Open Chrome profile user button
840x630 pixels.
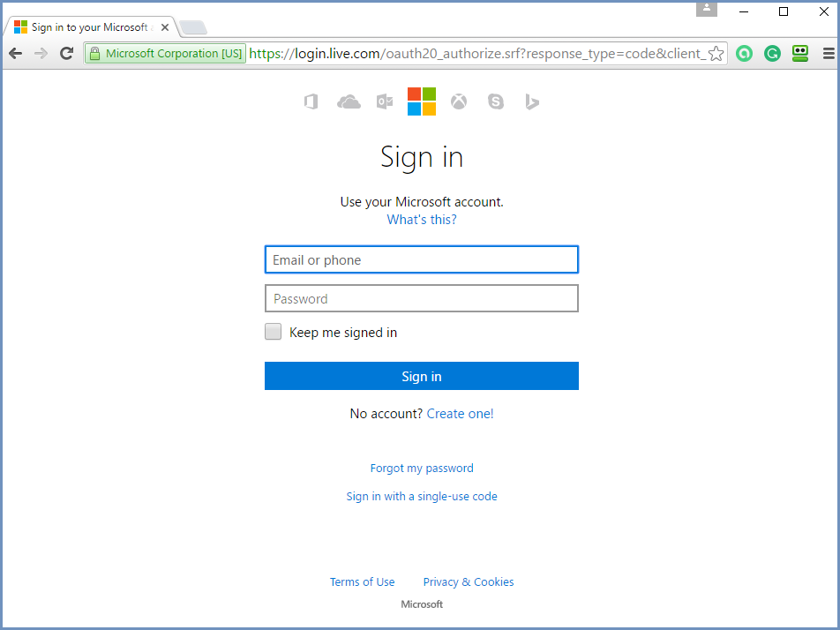(706, 8)
